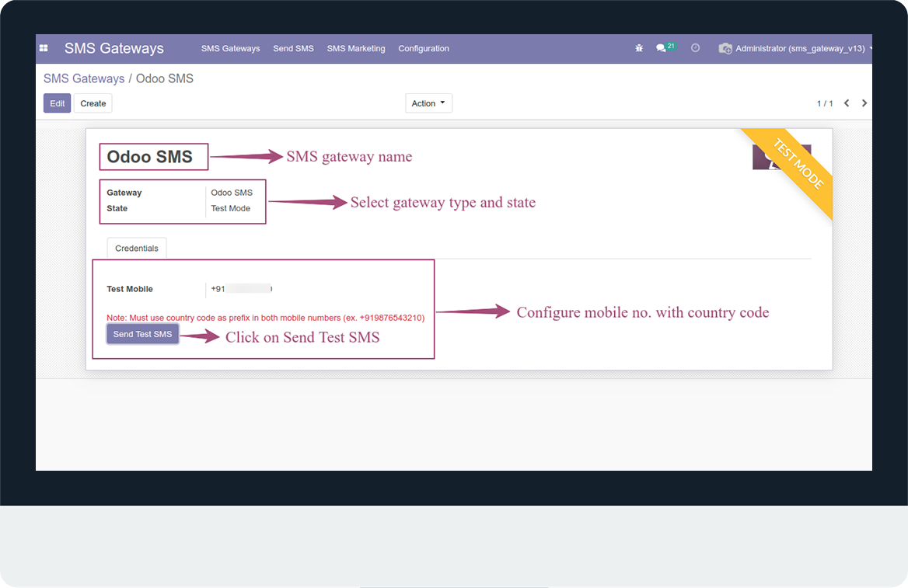Open SMS Gateways menu item
Screen dimensions: 908x588
[230, 49]
